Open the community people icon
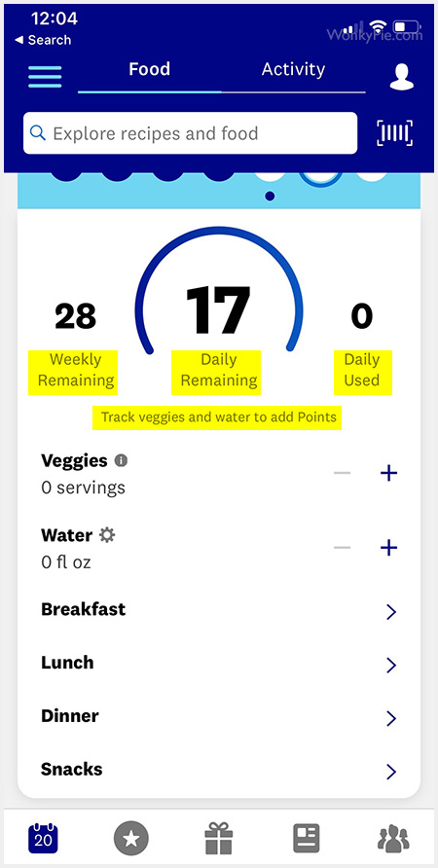Screen dimensions: 438x868 point(393,839)
